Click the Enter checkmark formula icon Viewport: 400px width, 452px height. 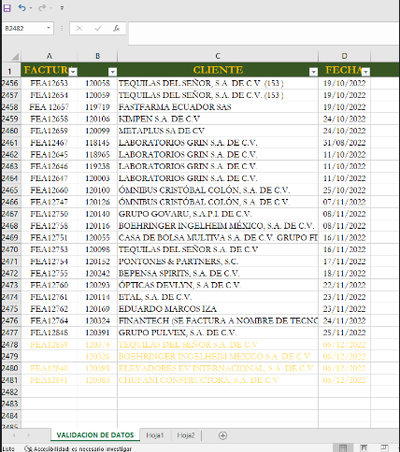[98, 28]
